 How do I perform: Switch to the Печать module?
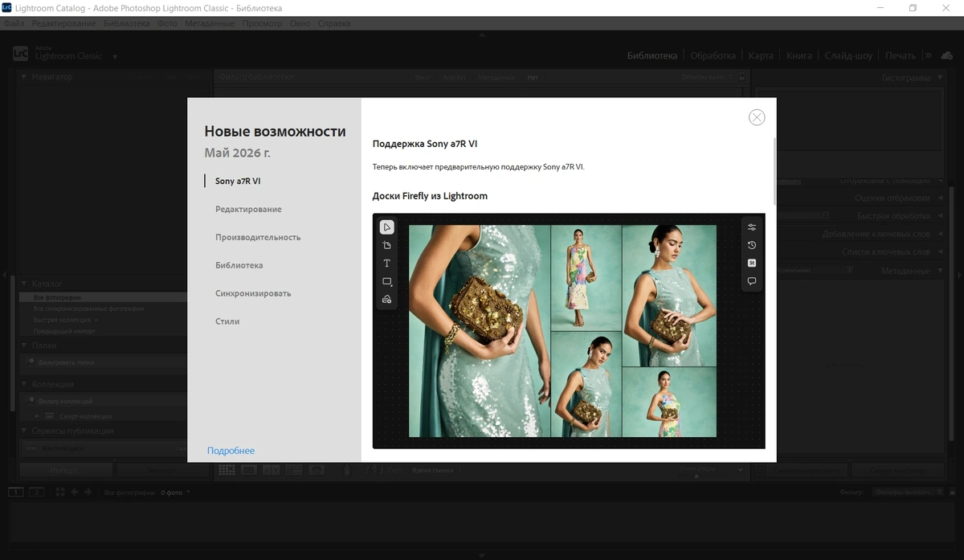click(900, 55)
